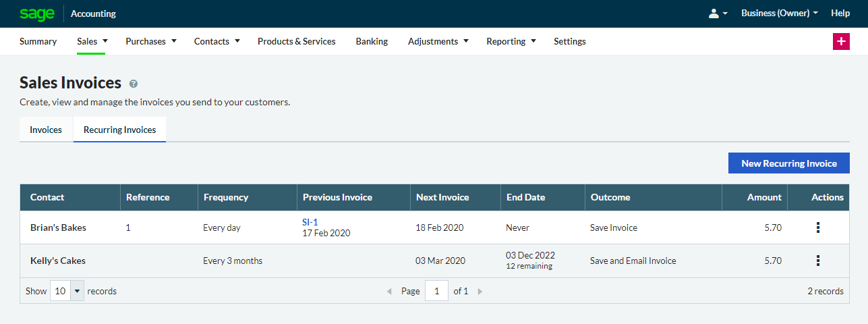Image resolution: width=868 pixels, height=324 pixels.
Task: Sort by the Frequency column header
Action: coord(226,197)
